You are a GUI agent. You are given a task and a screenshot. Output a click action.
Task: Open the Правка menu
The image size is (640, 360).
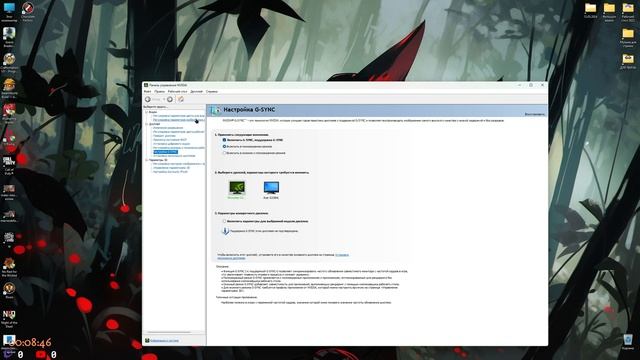160,91
